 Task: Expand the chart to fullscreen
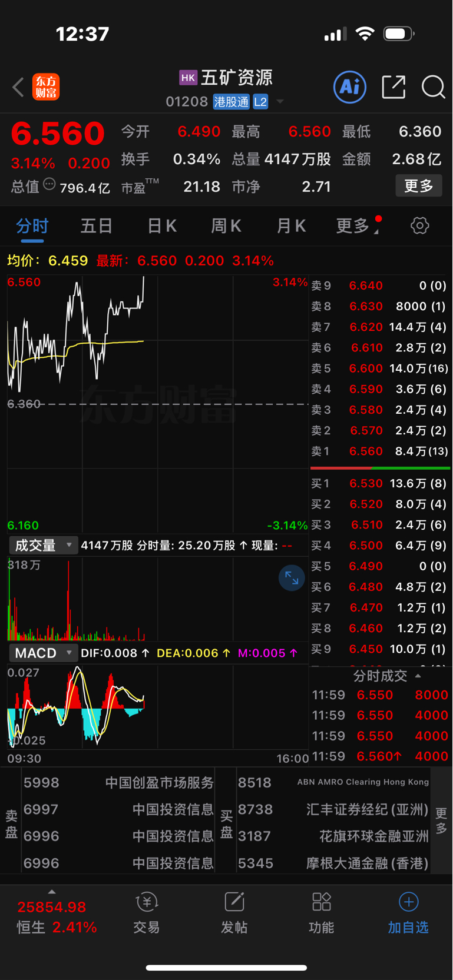click(x=292, y=578)
